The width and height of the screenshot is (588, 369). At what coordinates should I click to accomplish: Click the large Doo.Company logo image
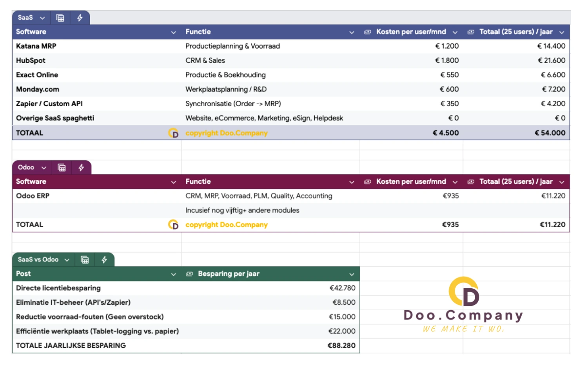point(464,305)
